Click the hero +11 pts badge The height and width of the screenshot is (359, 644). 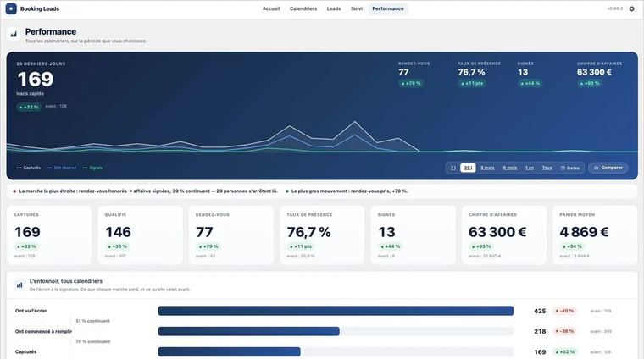click(x=472, y=83)
